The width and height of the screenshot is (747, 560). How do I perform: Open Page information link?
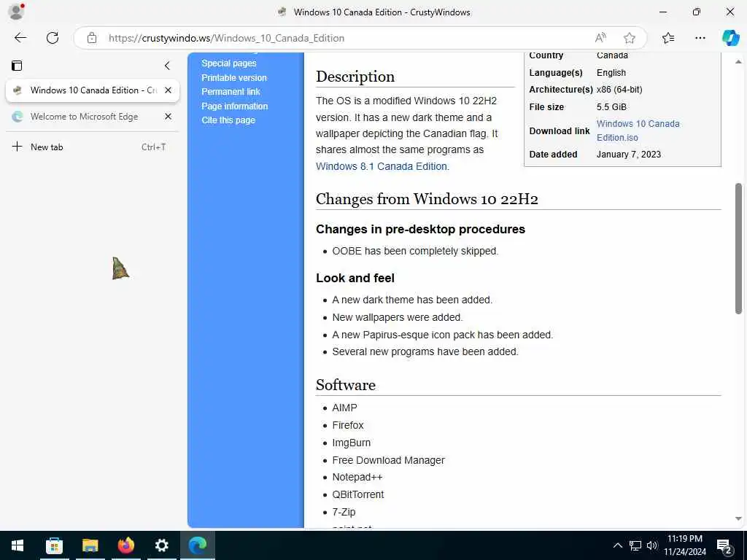[x=234, y=106]
